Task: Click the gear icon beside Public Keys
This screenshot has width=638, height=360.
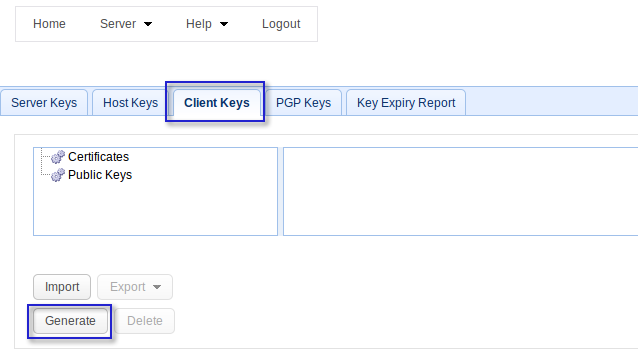Action: [x=58, y=175]
